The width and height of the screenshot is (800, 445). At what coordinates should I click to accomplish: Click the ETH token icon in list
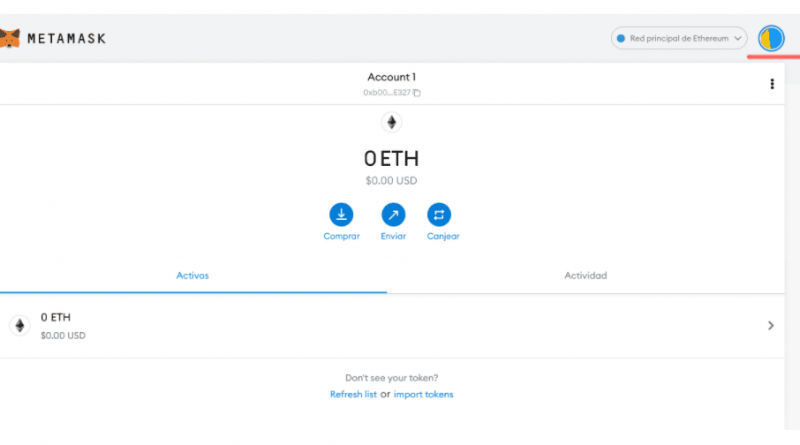19,325
